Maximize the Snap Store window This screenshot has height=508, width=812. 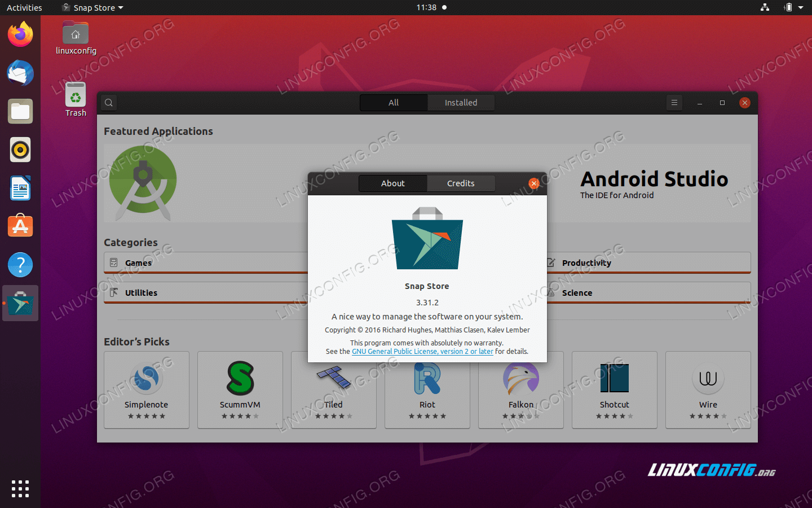click(722, 103)
